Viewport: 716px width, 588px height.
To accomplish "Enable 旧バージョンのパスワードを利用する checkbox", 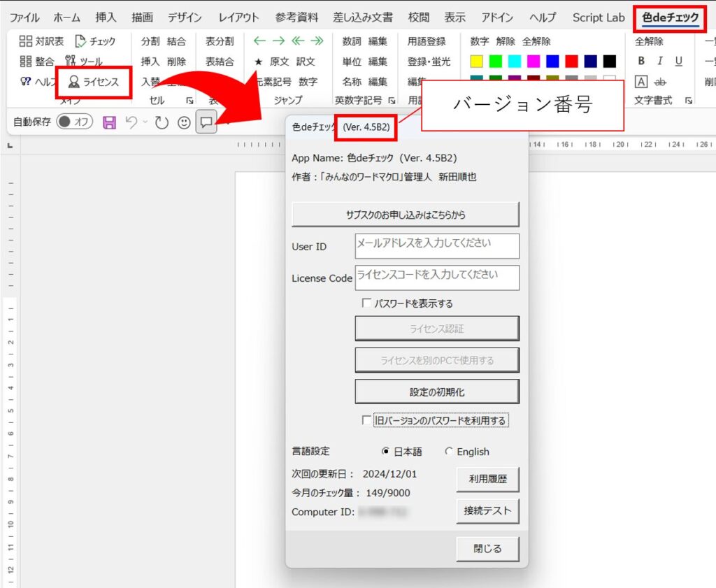I will 366,420.
